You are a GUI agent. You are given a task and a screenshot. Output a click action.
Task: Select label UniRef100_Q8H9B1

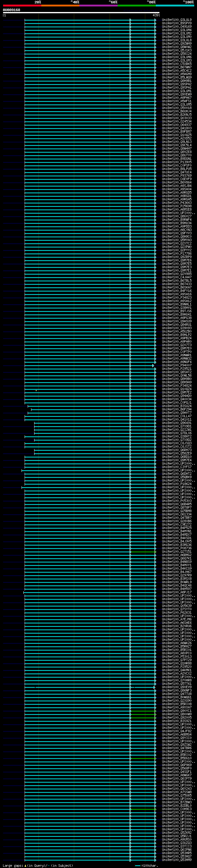(176, 81)
